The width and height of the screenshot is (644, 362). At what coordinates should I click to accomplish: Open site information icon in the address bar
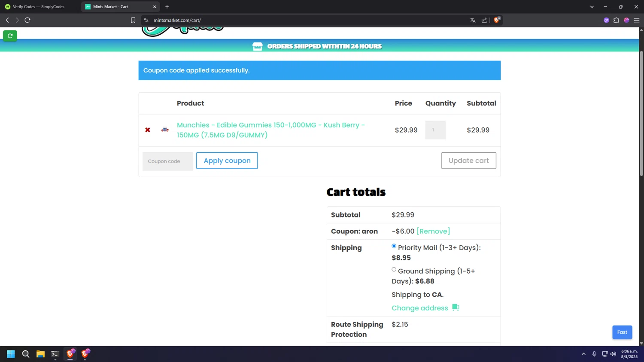146,20
